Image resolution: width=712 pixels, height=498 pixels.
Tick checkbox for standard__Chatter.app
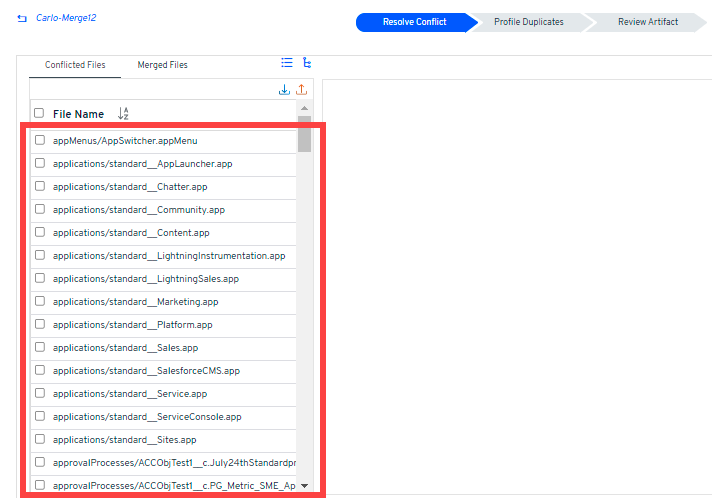pyautogui.click(x=40, y=187)
